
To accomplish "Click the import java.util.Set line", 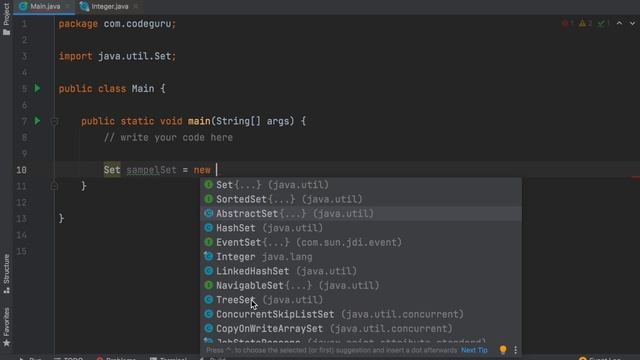I will [x=117, y=56].
